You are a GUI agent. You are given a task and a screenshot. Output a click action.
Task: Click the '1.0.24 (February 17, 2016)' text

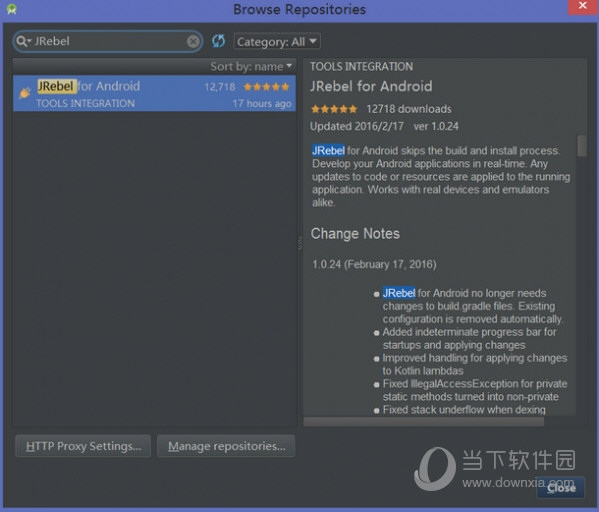[x=374, y=264]
